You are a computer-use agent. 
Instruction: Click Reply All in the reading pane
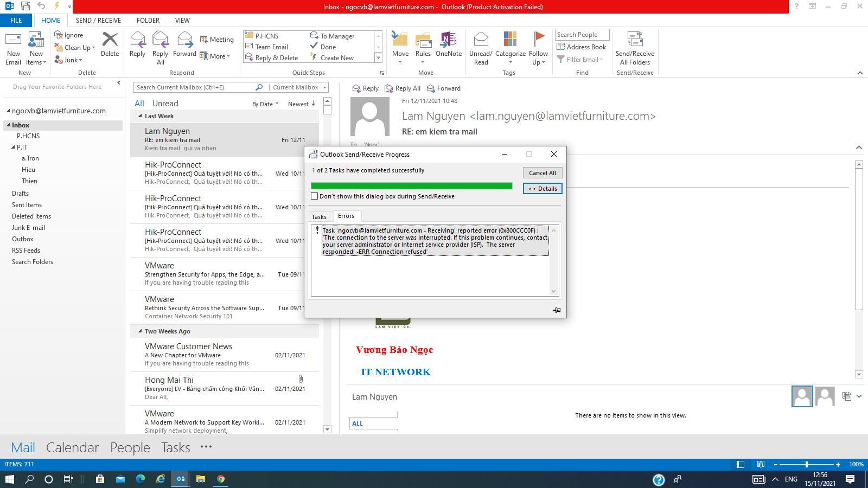click(x=402, y=88)
